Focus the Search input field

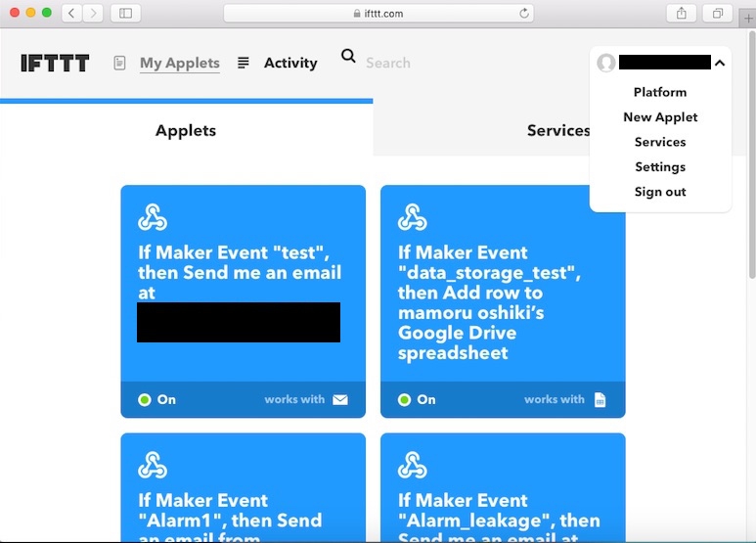click(x=388, y=63)
